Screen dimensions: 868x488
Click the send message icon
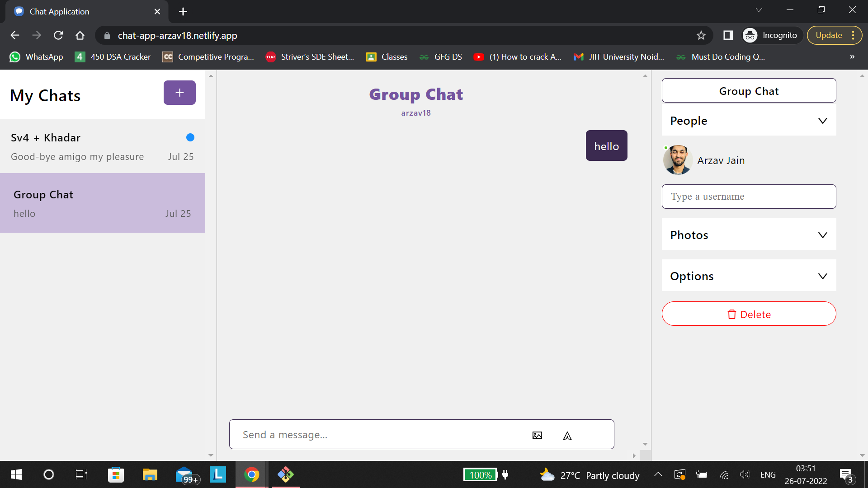coord(567,435)
